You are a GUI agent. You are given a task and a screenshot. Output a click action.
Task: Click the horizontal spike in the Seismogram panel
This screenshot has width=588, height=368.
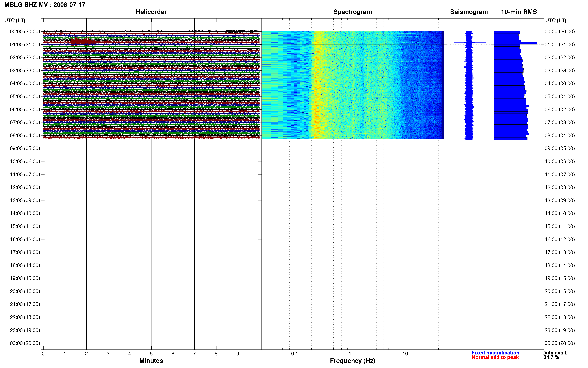(x=470, y=43)
